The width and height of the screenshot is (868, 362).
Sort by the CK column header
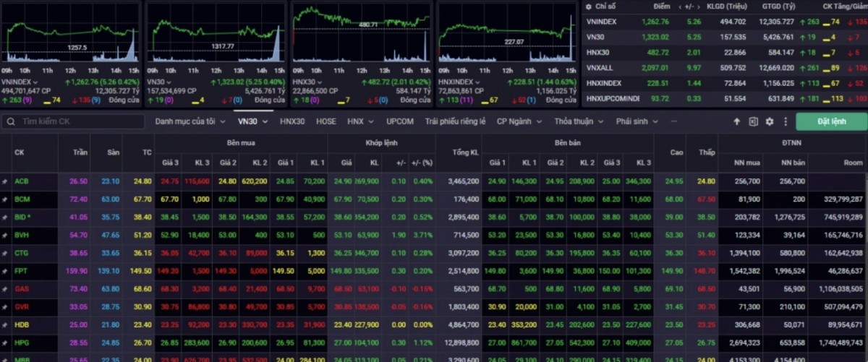[x=19, y=152]
